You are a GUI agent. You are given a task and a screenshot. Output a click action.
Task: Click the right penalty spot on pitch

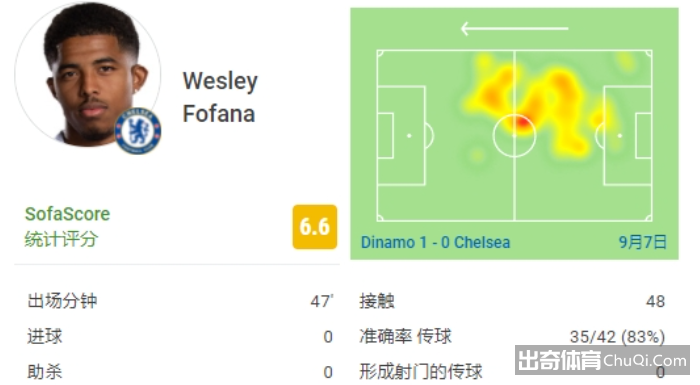620,135
